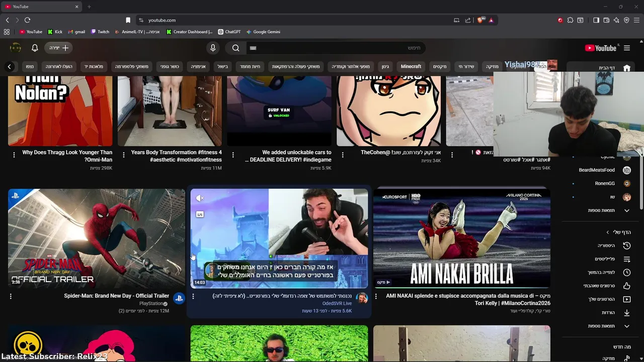Open the BeardMeatsFood subscription
The image size is (644, 362).
tap(604, 170)
